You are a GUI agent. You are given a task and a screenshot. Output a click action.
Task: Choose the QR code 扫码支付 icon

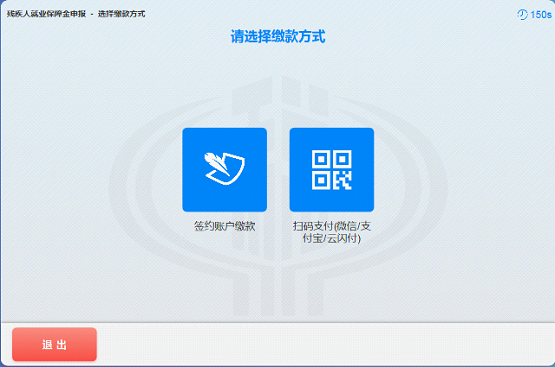[x=332, y=170]
